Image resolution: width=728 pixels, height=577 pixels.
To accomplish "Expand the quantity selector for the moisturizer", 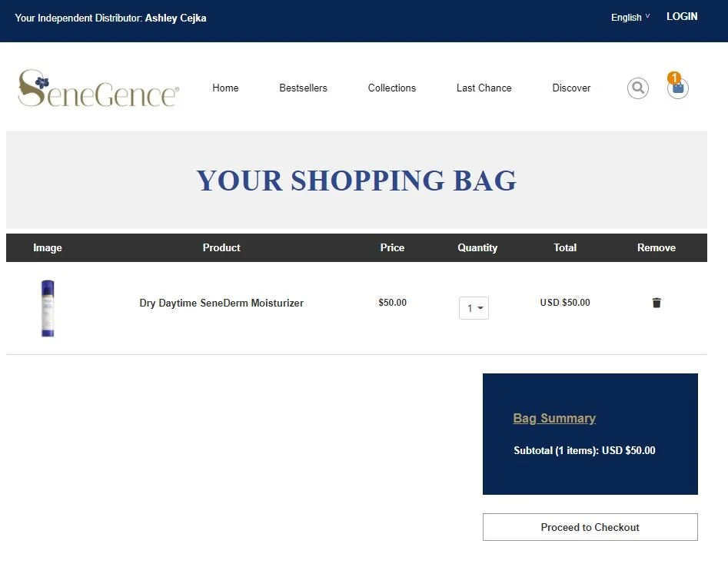I will pyautogui.click(x=474, y=307).
